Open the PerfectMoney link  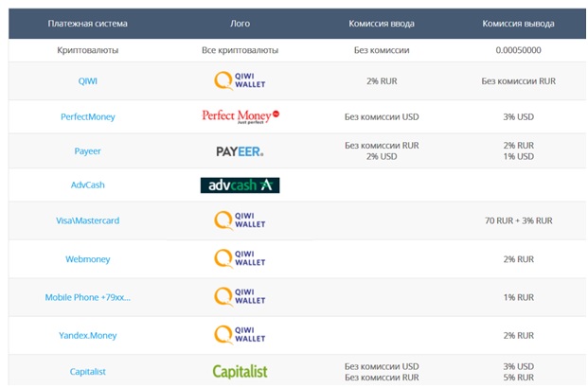88,117
